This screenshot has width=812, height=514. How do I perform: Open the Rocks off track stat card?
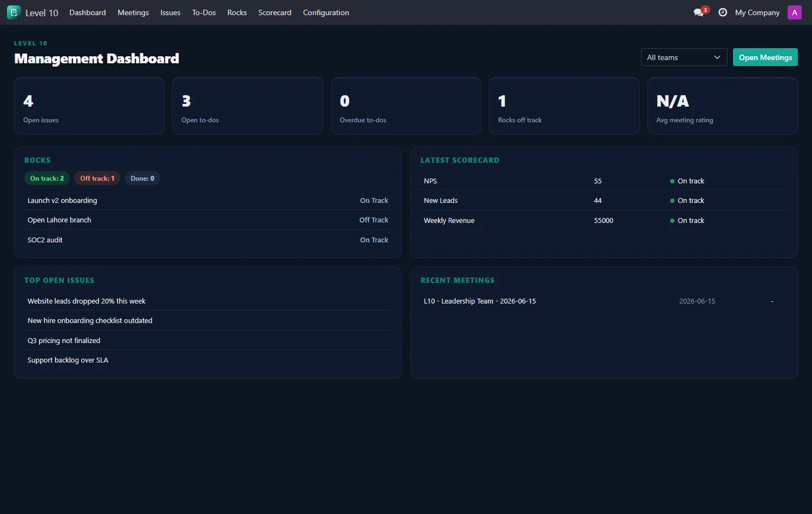pyautogui.click(x=564, y=106)
